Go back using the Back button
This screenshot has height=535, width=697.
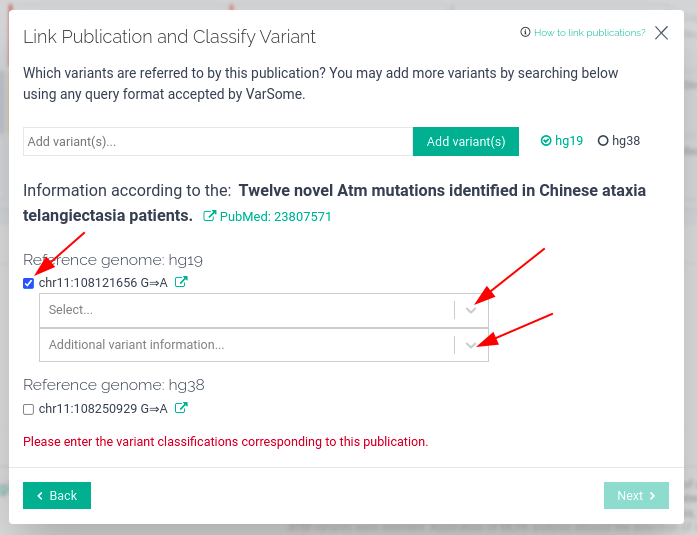click(57, 495)
